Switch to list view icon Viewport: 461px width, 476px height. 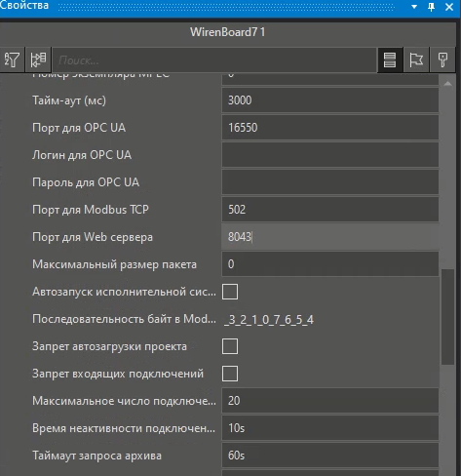pyautogui.click(x=390, y=59)
